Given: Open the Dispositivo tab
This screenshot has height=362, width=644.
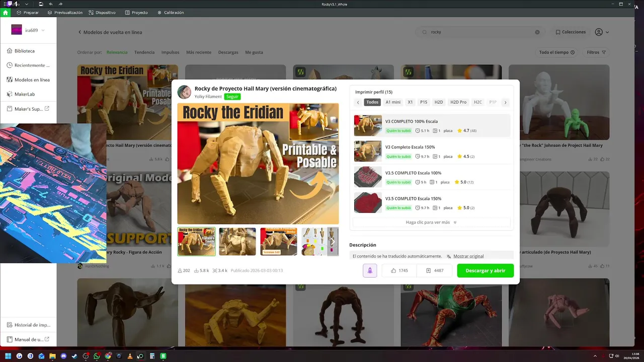Looking at the screenshot, I should (102, 13).
